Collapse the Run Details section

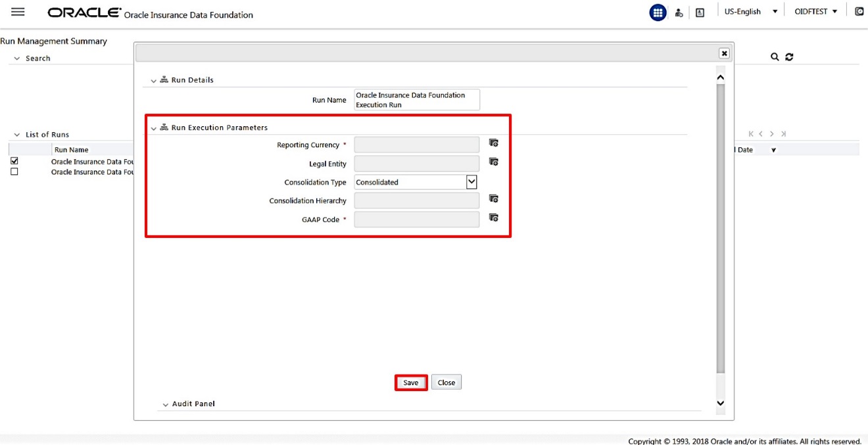[154, 81]
